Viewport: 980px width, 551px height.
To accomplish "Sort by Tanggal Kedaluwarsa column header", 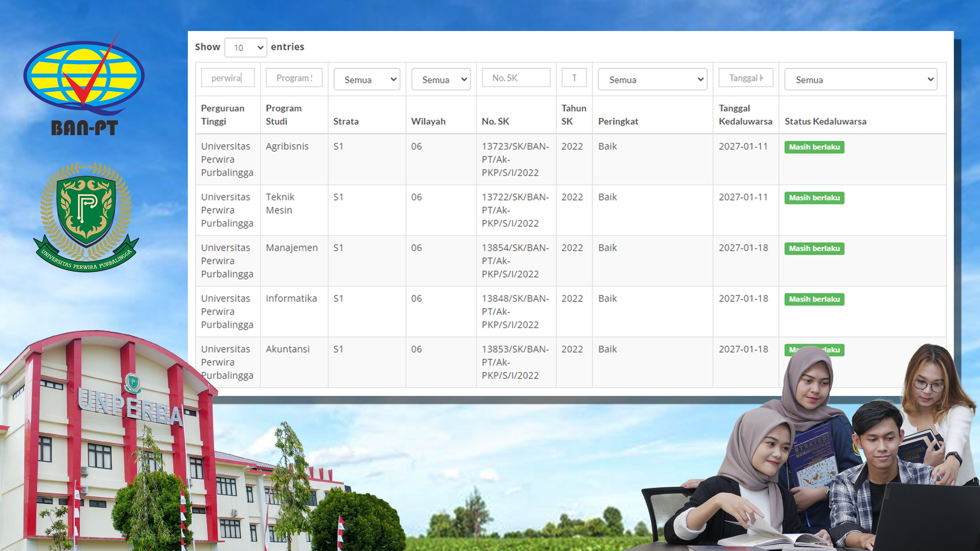I will click(746, 115).
